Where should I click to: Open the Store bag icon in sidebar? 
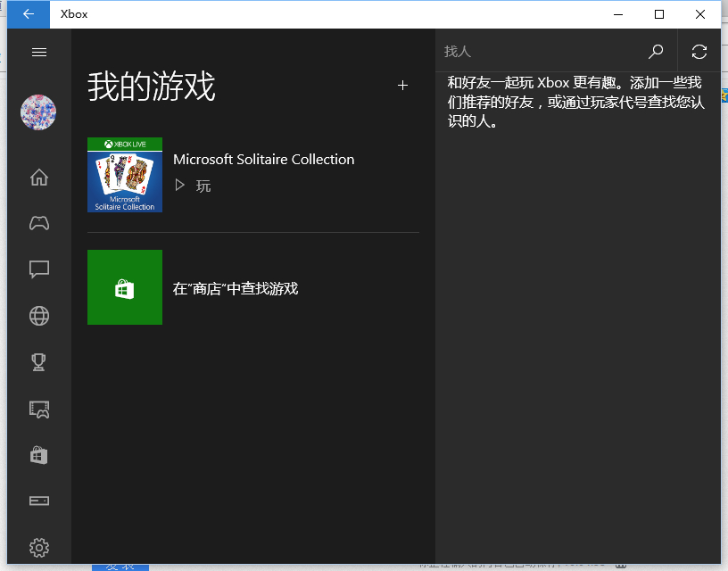39,455
